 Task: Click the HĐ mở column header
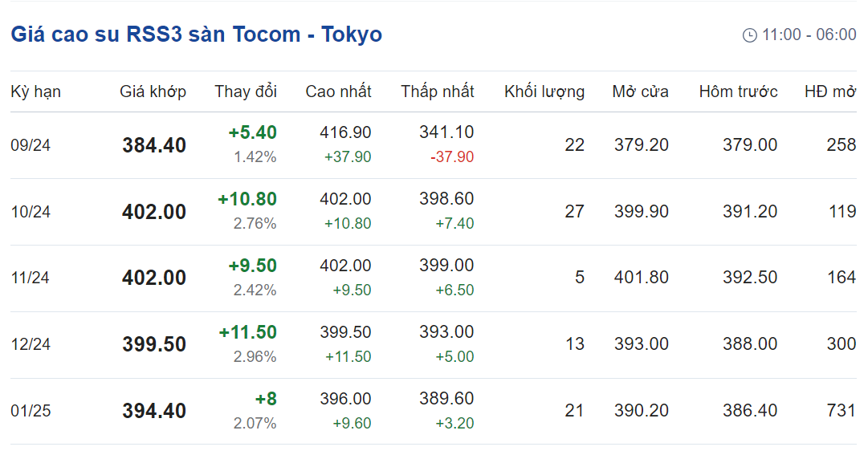point(830,91)
